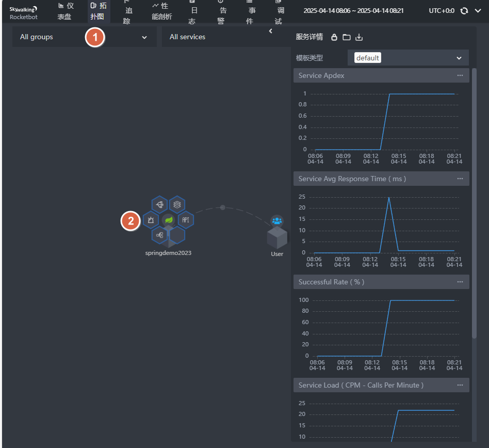
Task: Click the Service Avg Response Time title
Action: 352,179
